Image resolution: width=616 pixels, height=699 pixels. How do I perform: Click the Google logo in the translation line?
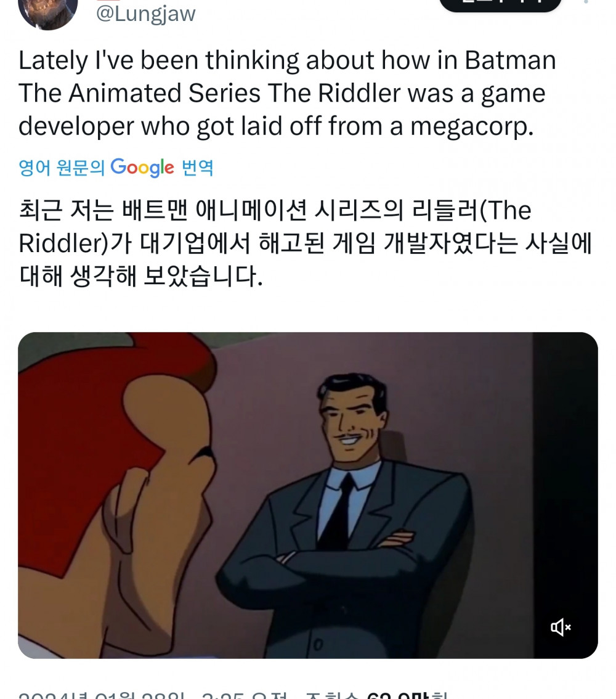pyautogui.click(x=142, y=167)
